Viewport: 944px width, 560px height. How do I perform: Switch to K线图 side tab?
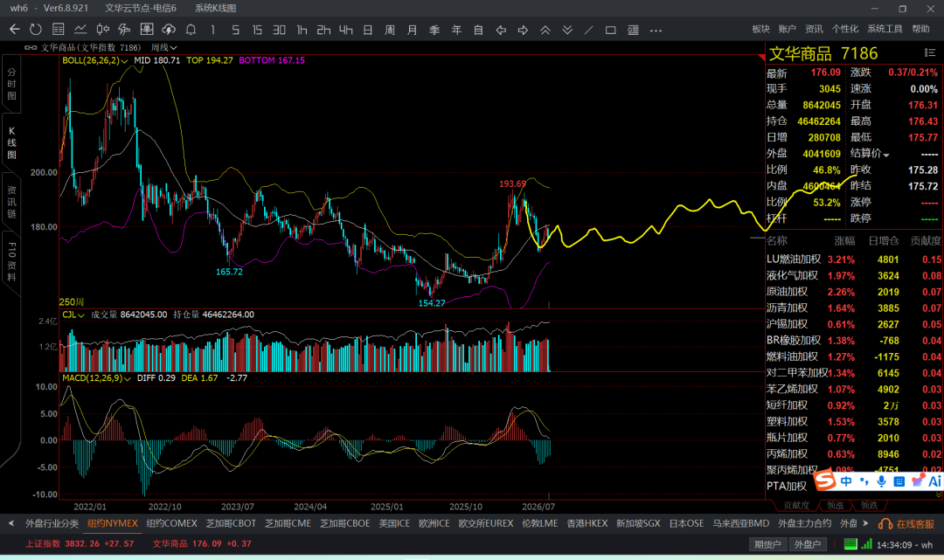pos(11,142)
